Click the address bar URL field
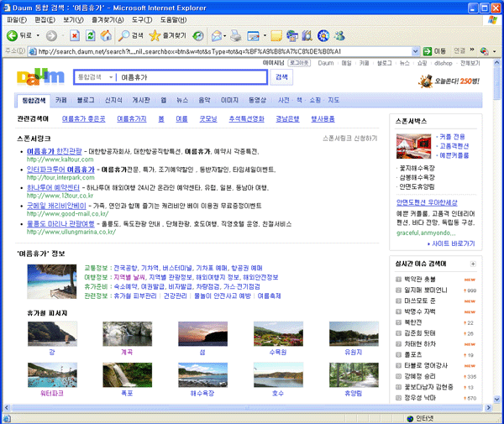504x424 pixels. 224,51
